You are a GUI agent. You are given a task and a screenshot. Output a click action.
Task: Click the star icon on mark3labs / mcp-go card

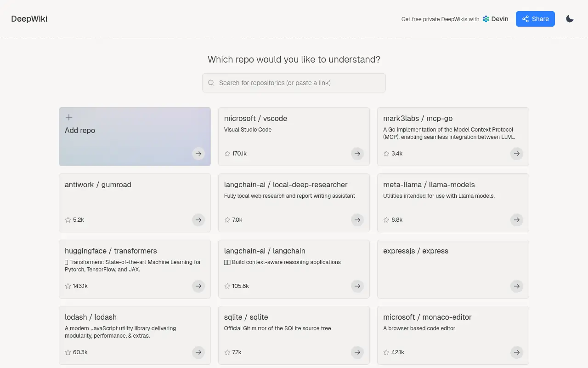385,154
